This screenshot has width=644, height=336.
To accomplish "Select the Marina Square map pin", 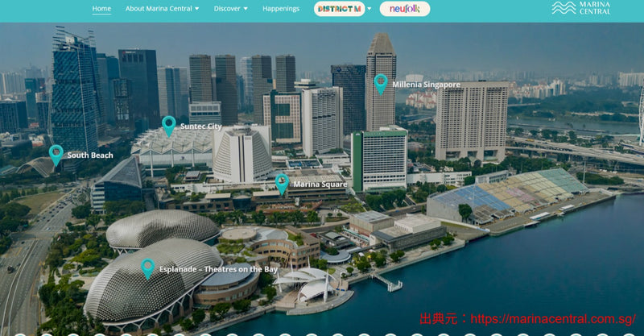I will coord(282,185).
